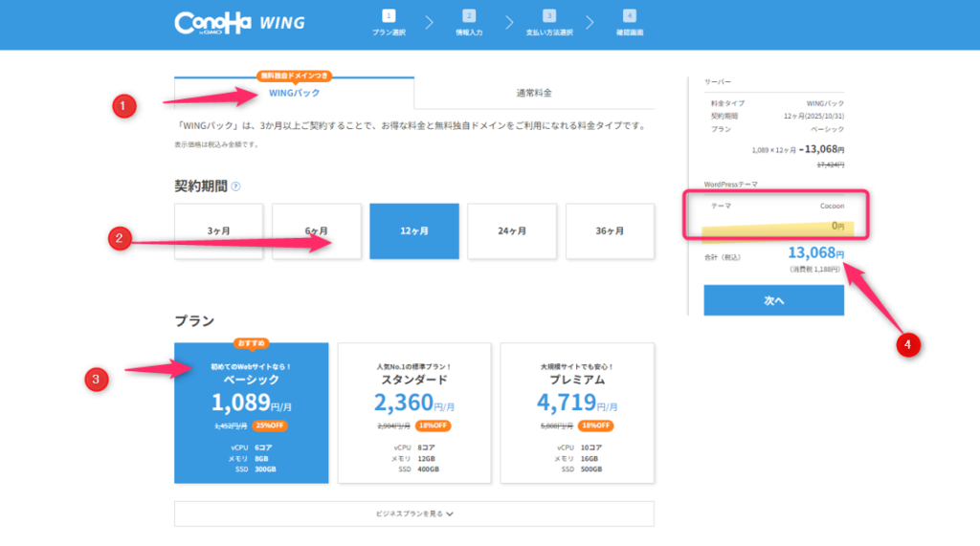Click the プラン section heading
Screen dimensions: 980x546
194,321
